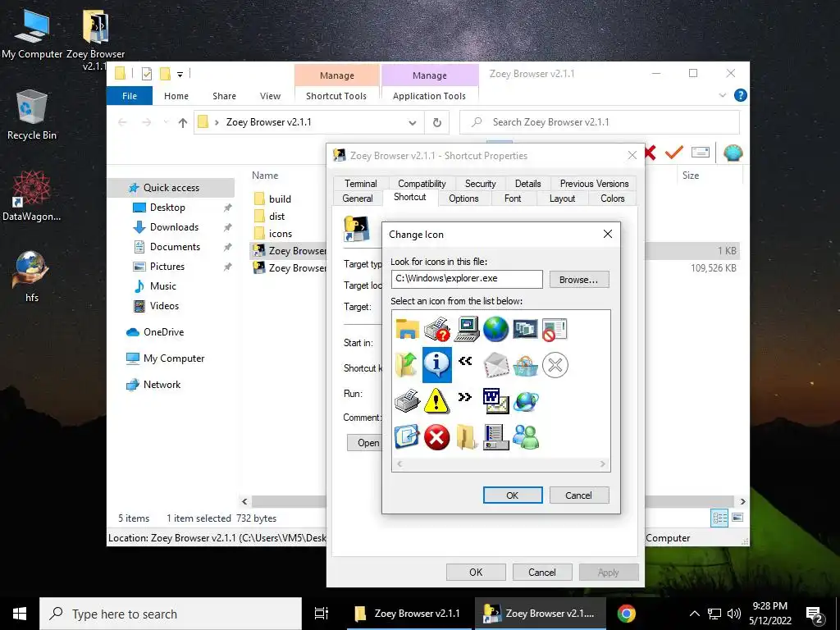The image size is (840, 630).
Task: Click the orange checkmark icon in Explorer toolbar
Action: 674,153
